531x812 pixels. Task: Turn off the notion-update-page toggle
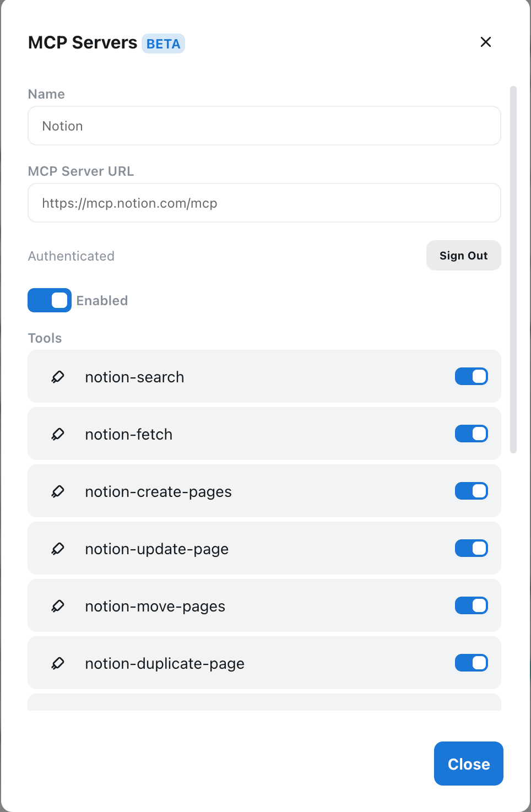[472, 548]
